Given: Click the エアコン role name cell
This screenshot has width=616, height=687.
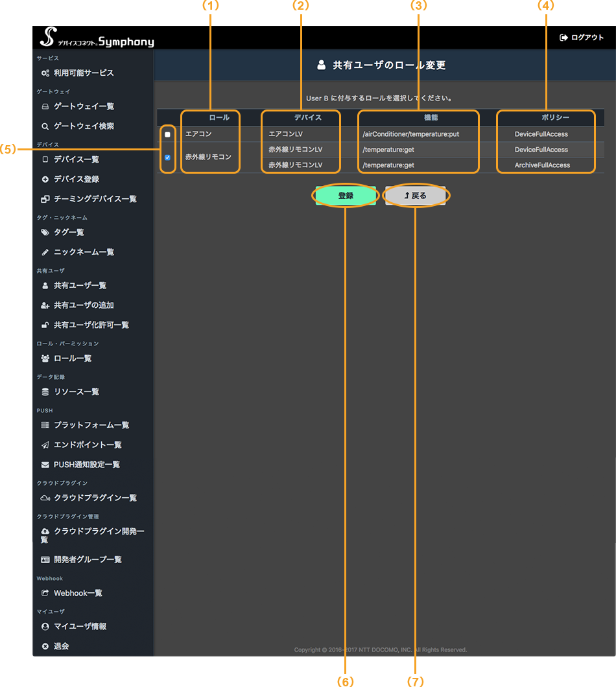Looking at the screenshot, I should point(198,134).
